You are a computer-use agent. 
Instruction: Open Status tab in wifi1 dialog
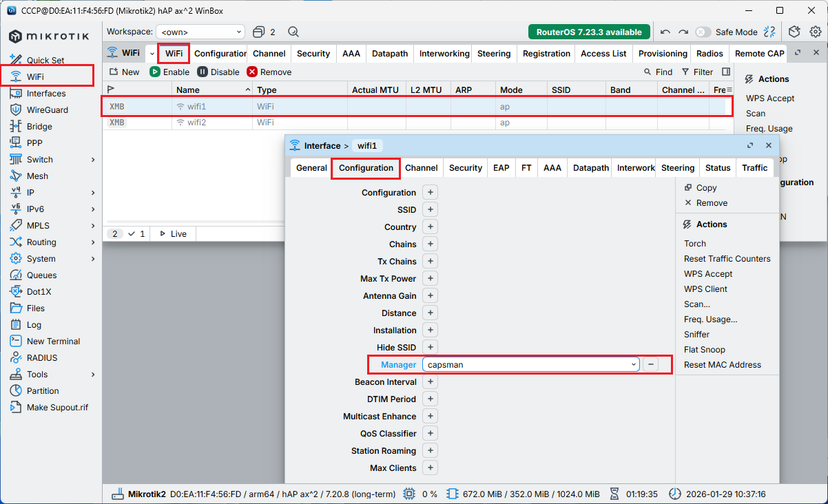(x=718, y=167)
